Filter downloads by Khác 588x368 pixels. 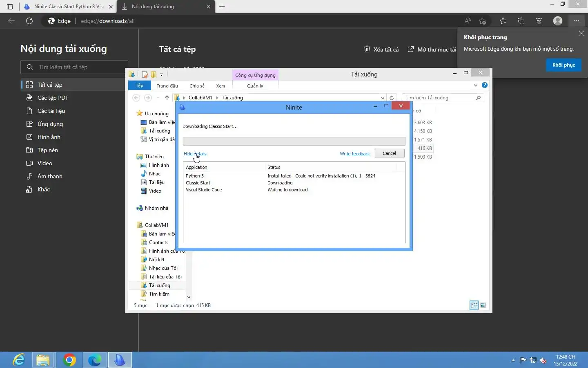[74, 189]
